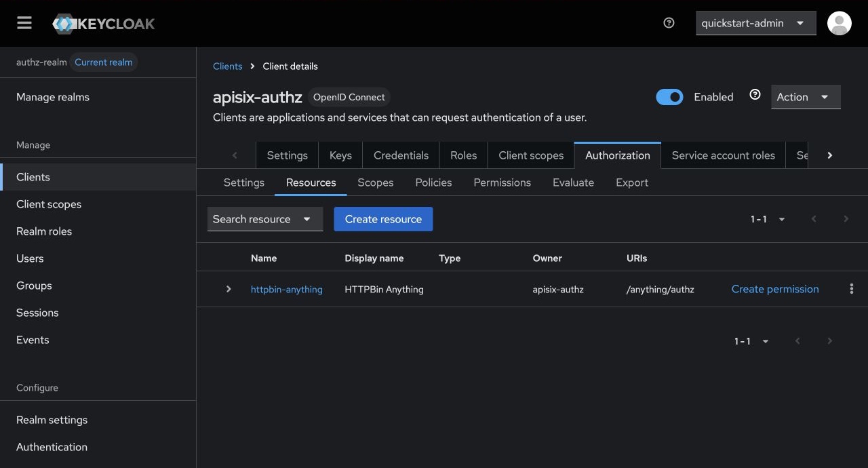Open Realm roles in sidebar

98,231
